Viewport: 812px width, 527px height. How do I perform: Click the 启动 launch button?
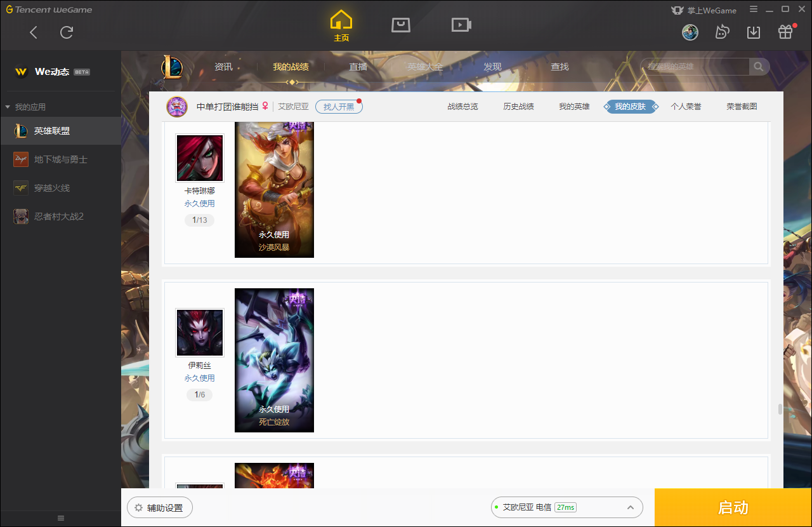click(x=733, y=508)
